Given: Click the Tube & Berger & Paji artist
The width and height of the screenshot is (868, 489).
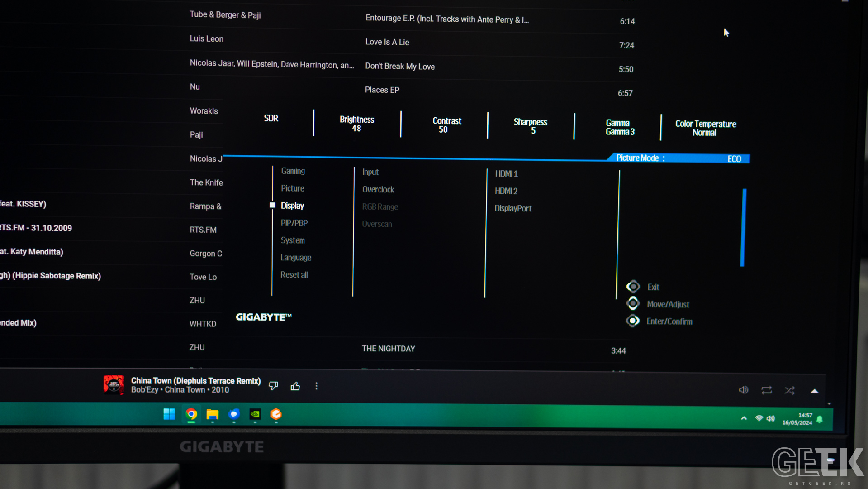Looking at the screenshot, I should coord(225,15).
